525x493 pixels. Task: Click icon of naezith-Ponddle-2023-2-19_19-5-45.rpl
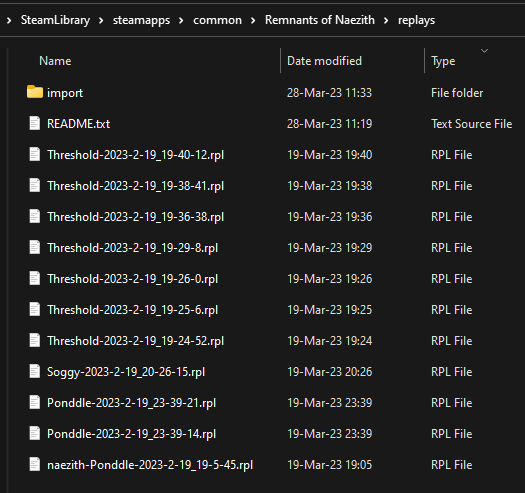click(x=35, y=465)
